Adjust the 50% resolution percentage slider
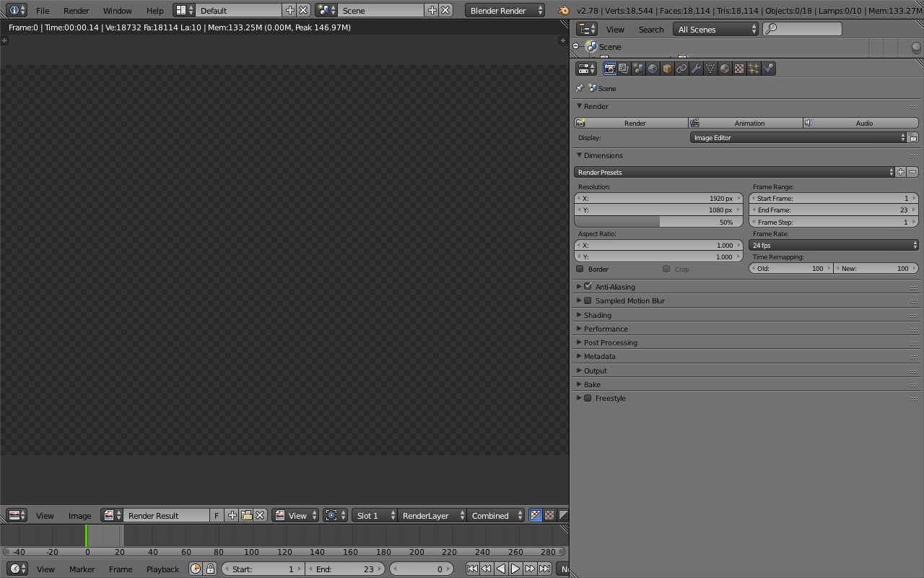 click(658, 222)
